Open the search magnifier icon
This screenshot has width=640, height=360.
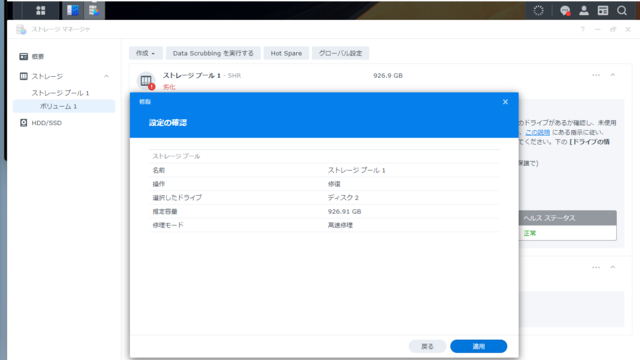pyautogui.click(x=622, y=11)
